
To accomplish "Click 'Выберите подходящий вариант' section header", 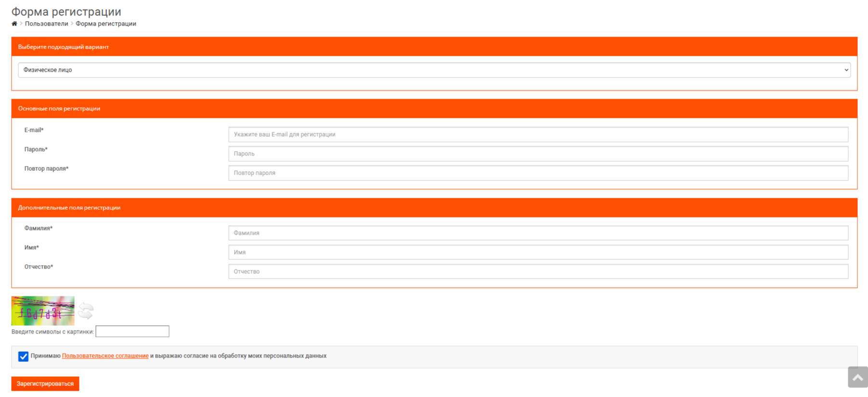I will (63, 47).
